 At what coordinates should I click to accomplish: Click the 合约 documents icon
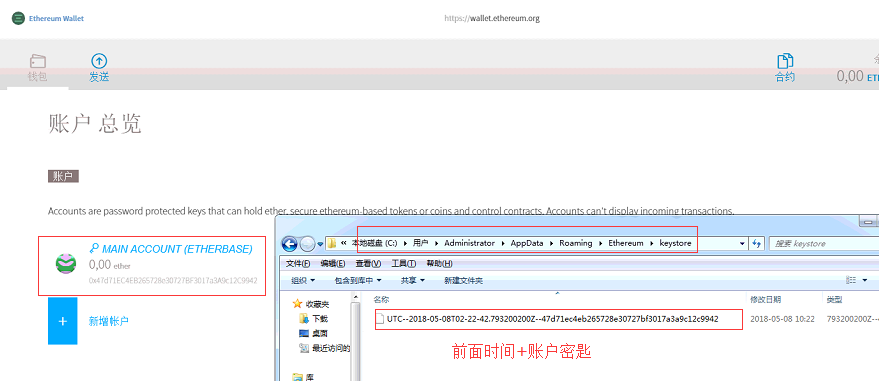click(785, 61)
